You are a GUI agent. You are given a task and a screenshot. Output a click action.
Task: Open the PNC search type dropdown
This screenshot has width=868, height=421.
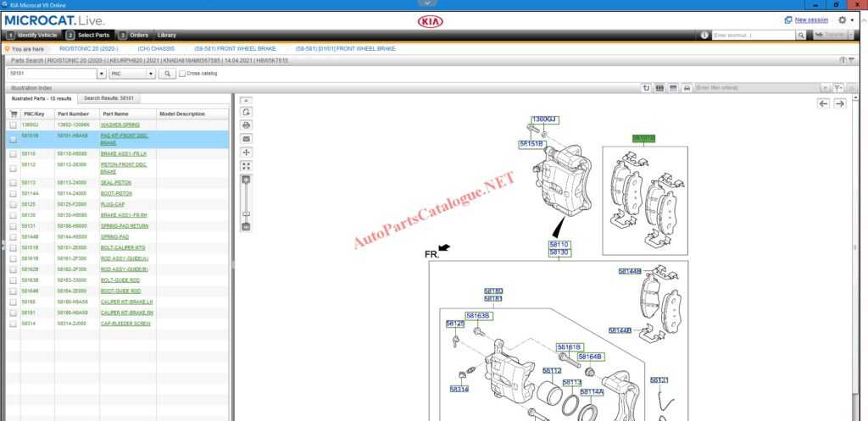(152, 74)
